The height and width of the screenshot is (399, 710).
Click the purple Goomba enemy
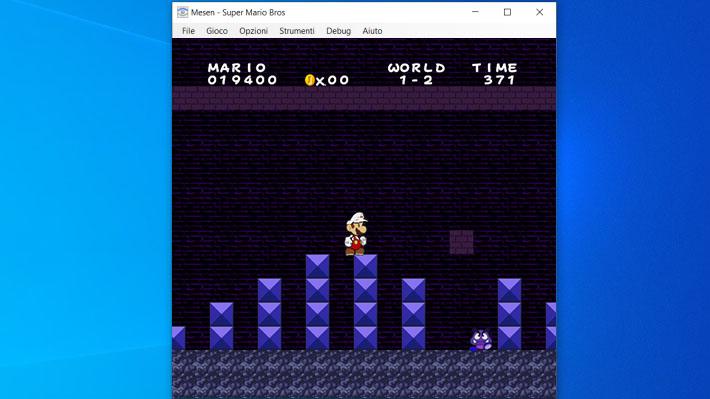(480, 340)
